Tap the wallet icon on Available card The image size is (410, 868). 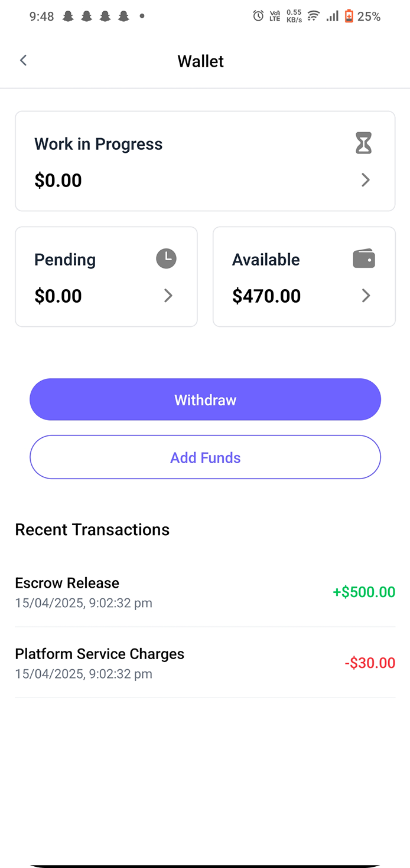click(x=364, y=258)
